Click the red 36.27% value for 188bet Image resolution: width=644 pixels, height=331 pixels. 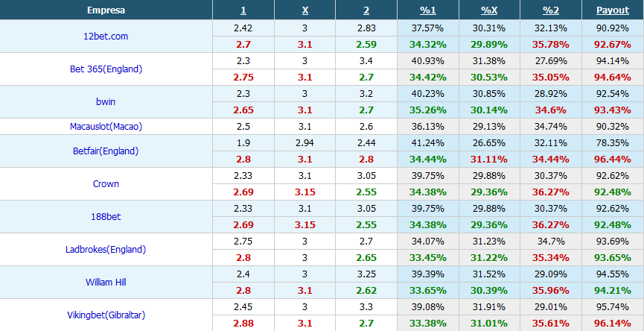coord(551,225)
